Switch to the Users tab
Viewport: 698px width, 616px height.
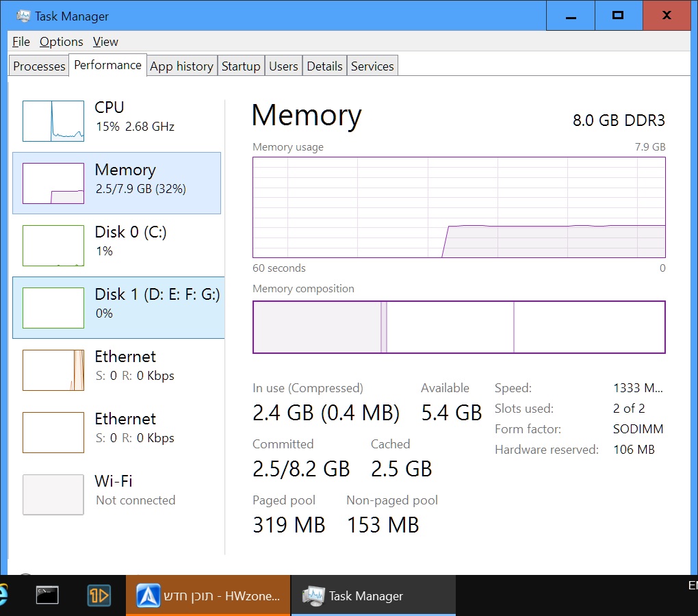(283, 66)
